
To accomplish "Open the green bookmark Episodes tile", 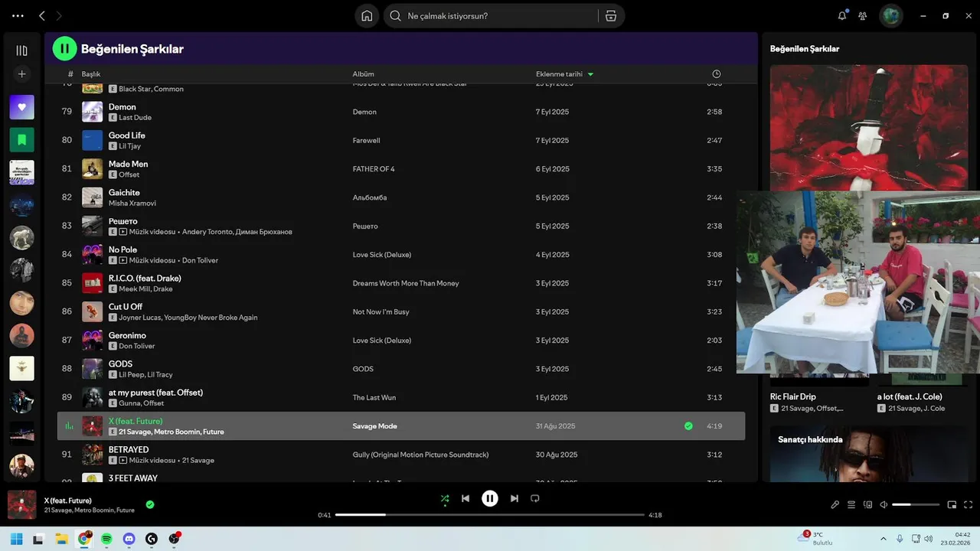I will (x=21, y=140).
